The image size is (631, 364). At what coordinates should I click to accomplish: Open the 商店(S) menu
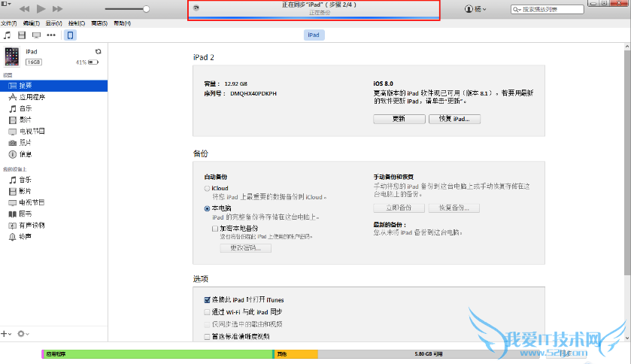(x=99, y=23)
